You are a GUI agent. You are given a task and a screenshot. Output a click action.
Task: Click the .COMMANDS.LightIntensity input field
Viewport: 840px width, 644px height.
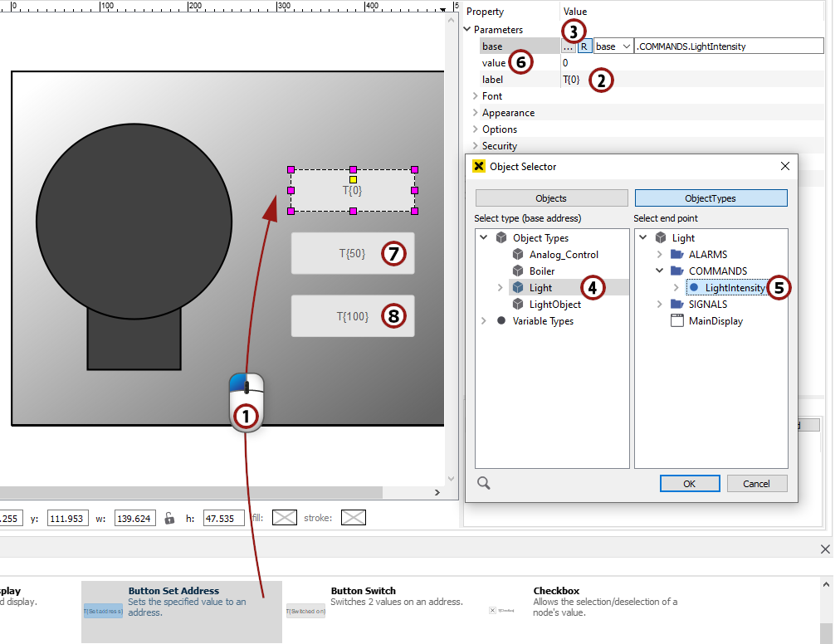click(x=726, y=46)
